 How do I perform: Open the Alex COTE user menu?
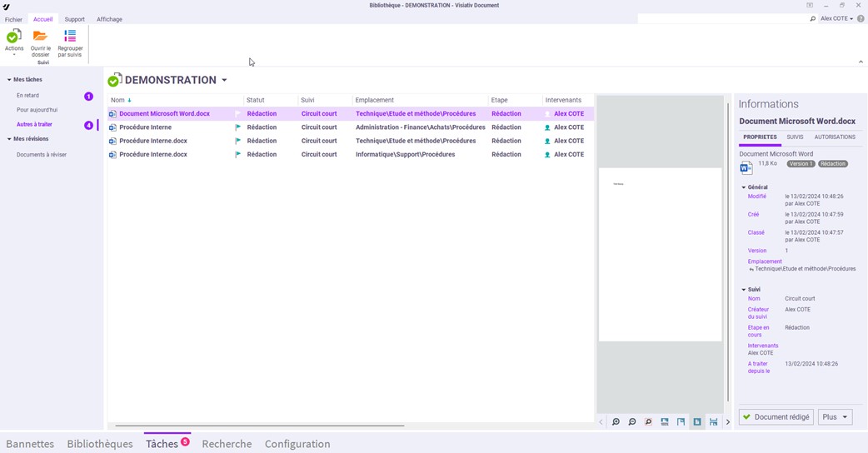836,18
